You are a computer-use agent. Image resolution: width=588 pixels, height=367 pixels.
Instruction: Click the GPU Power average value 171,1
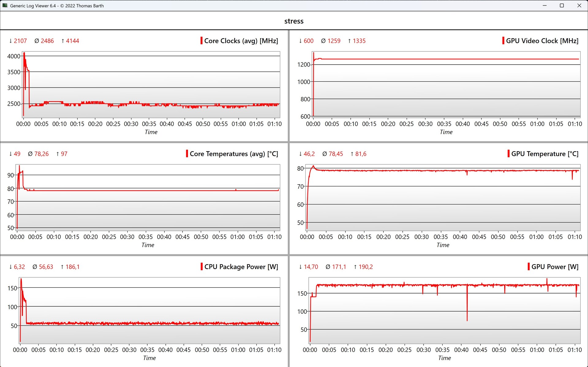point(338,267)
